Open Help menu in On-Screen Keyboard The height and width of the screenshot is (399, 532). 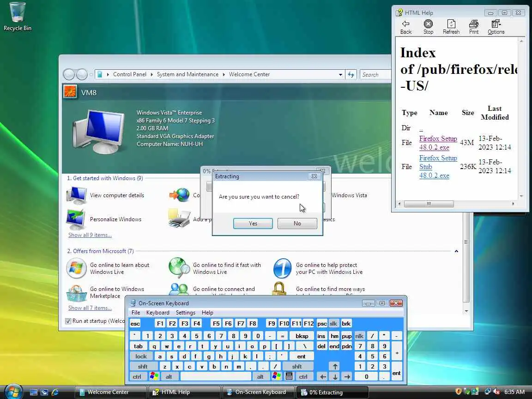(x=207, y=313)
